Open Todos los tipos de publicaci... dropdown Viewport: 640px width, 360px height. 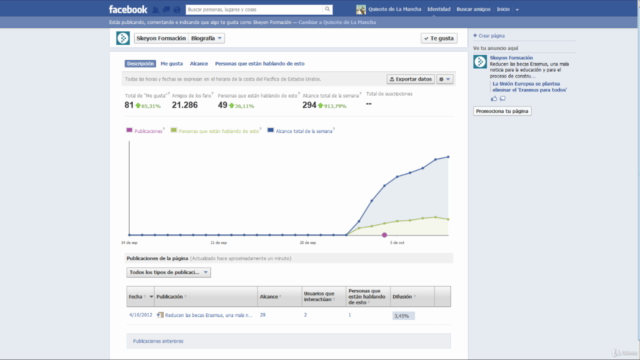tap(169, 272)
